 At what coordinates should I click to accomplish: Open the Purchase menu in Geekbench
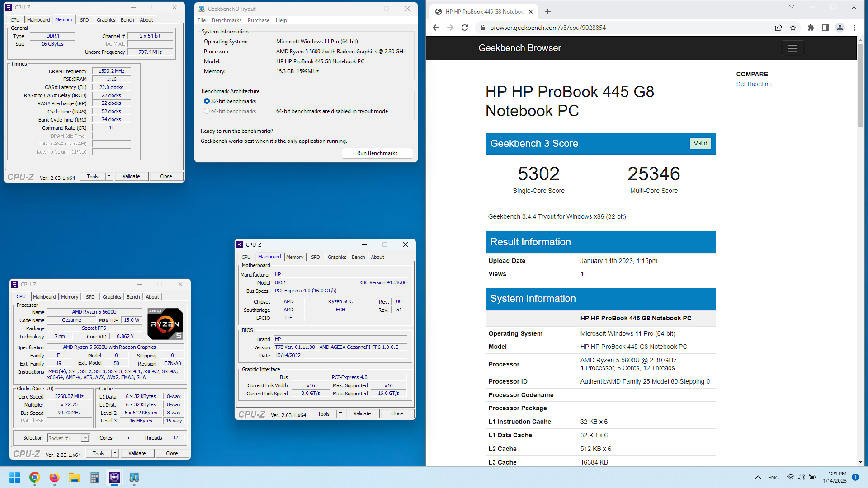259,20
